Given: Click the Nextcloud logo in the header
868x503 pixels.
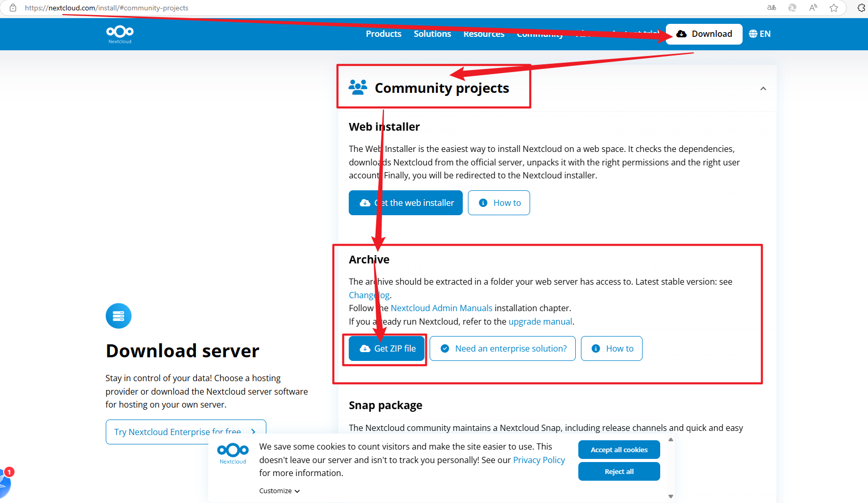Looking at the screenshot, I should pos(120,34).
